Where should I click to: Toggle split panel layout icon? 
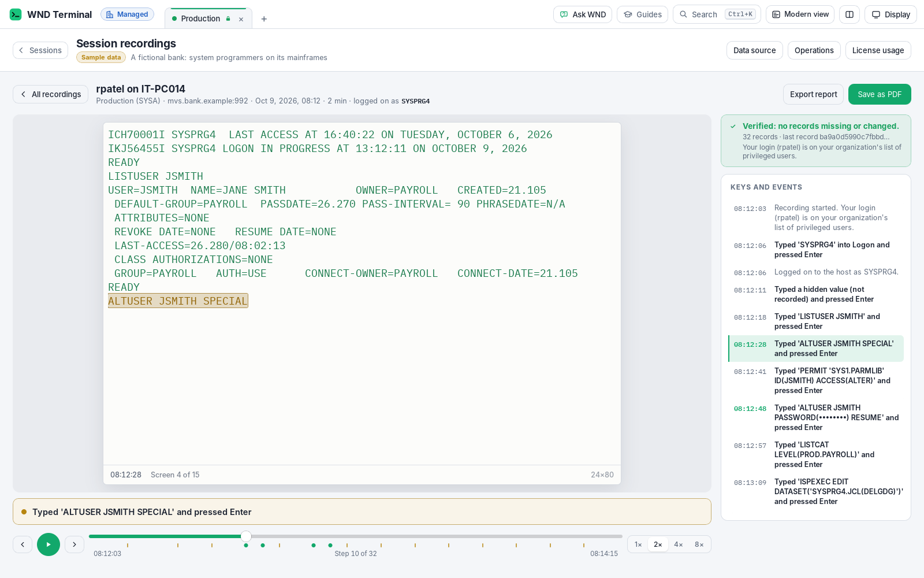(x=850, y=14)
